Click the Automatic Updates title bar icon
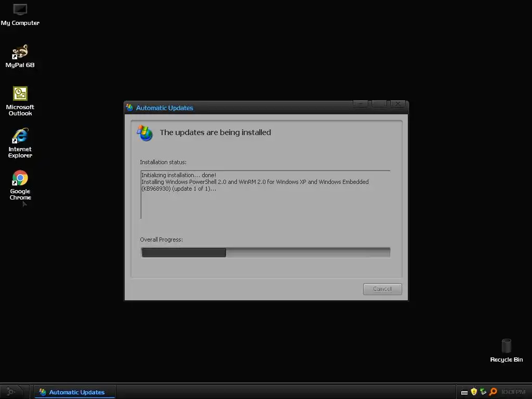 (x=129, y=108)
